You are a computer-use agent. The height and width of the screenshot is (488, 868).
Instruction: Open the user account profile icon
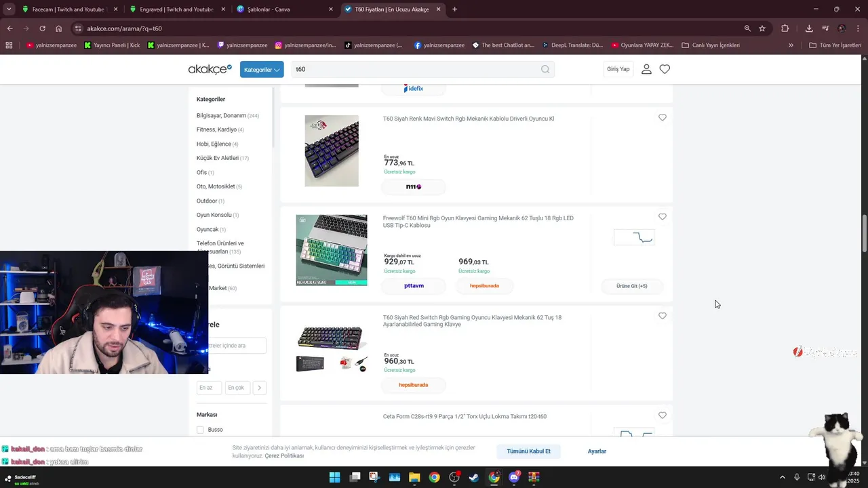tap(646, 69)
